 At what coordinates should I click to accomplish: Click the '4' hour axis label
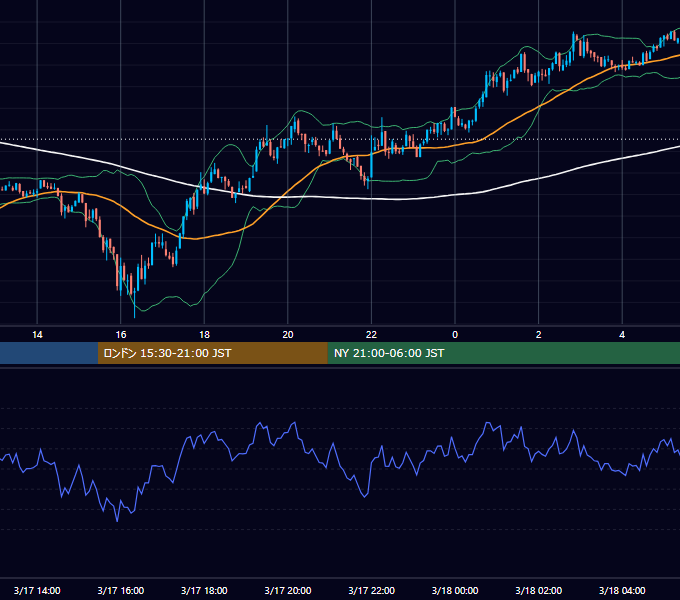(622, 335)
